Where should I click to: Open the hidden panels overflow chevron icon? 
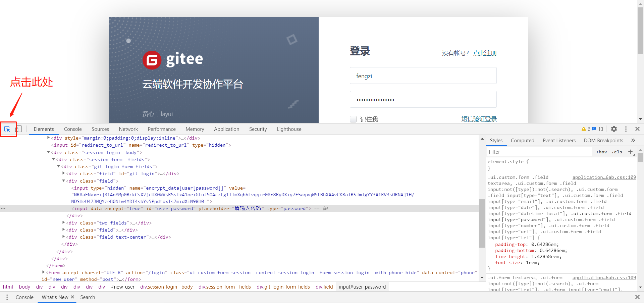633,140
